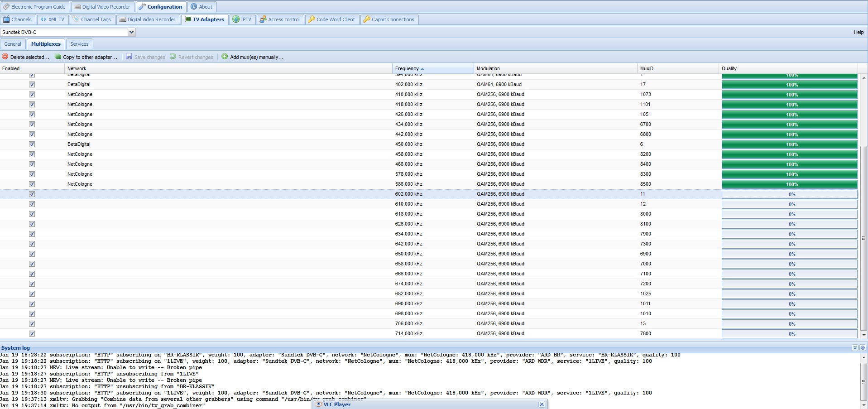Click the Copy to other adapter icon
868x409 pixels.
[x=58, y=57]
